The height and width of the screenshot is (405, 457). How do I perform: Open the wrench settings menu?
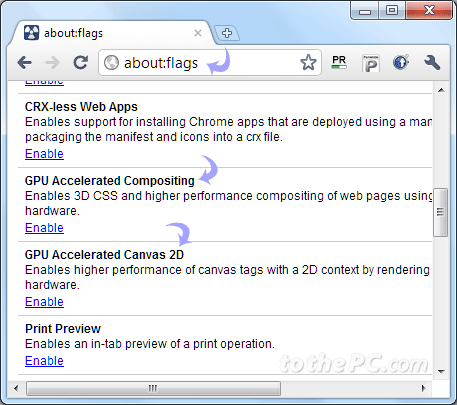(432, 62)
